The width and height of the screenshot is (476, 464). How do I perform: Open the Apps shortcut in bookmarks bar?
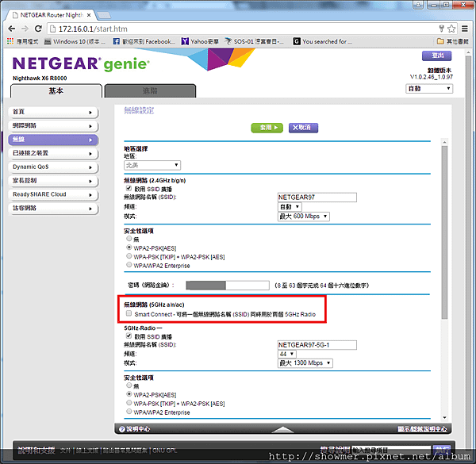click(x=23, y=41)
